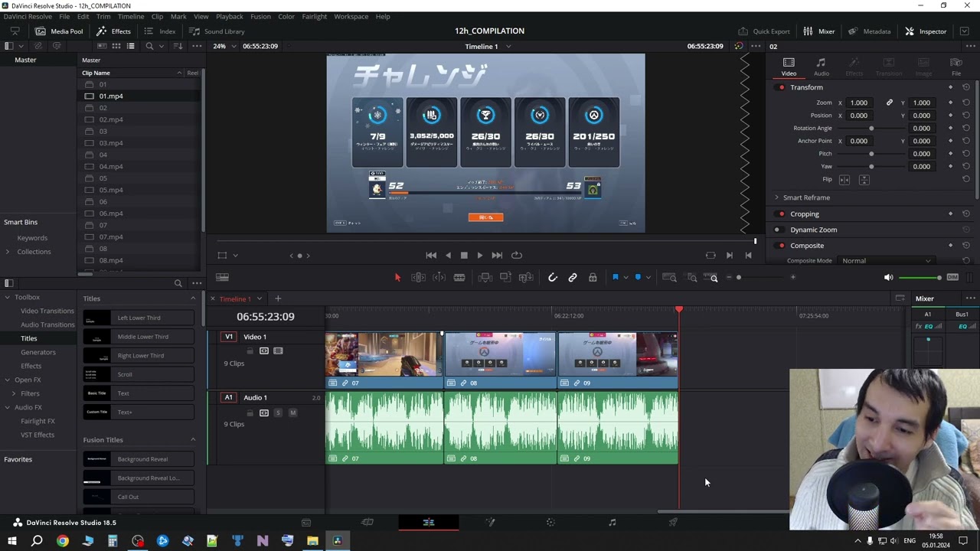
Task: Toggle the Position Lock padlock icon
Action: (593, 277)
